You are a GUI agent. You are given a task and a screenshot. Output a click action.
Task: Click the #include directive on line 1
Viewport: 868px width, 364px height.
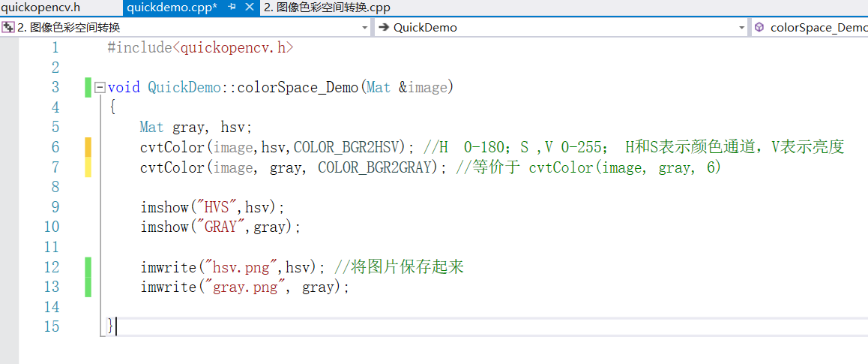coord(140,47)
